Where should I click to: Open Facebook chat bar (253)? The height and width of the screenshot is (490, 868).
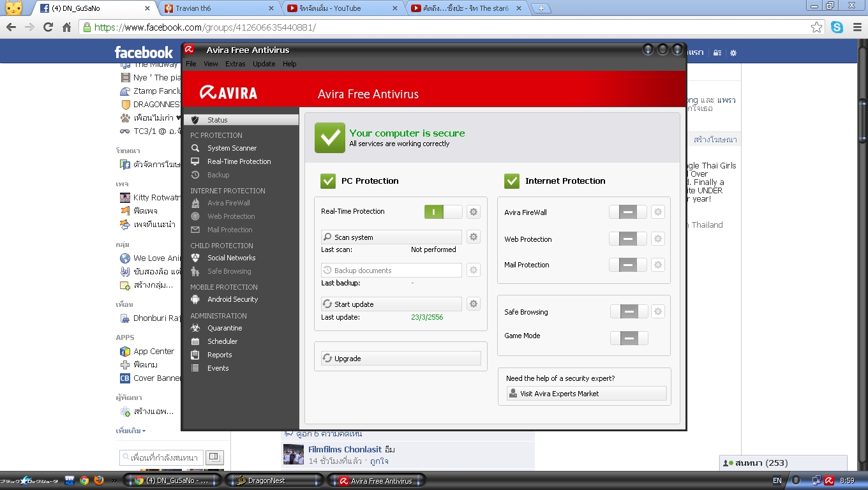click(x=783, y=463)
